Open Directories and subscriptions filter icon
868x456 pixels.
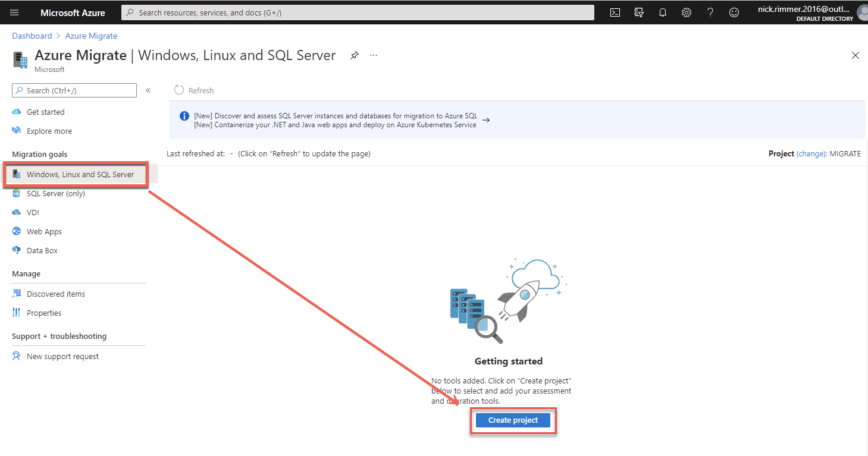(639, 12)
